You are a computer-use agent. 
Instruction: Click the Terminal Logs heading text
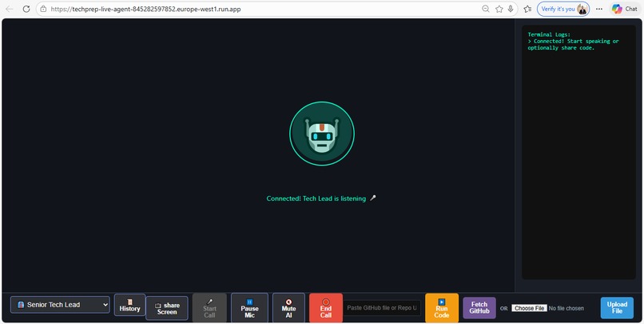click(549, 34)
